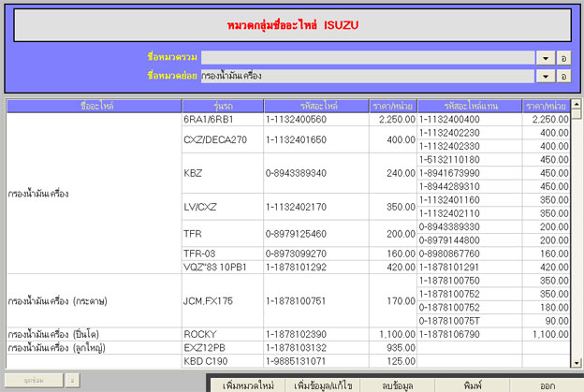Click the ชื่อหมวดย่อย field with กรองน้ำมันเครื่อง
This screenshot has height=392, width=584.
368,76
